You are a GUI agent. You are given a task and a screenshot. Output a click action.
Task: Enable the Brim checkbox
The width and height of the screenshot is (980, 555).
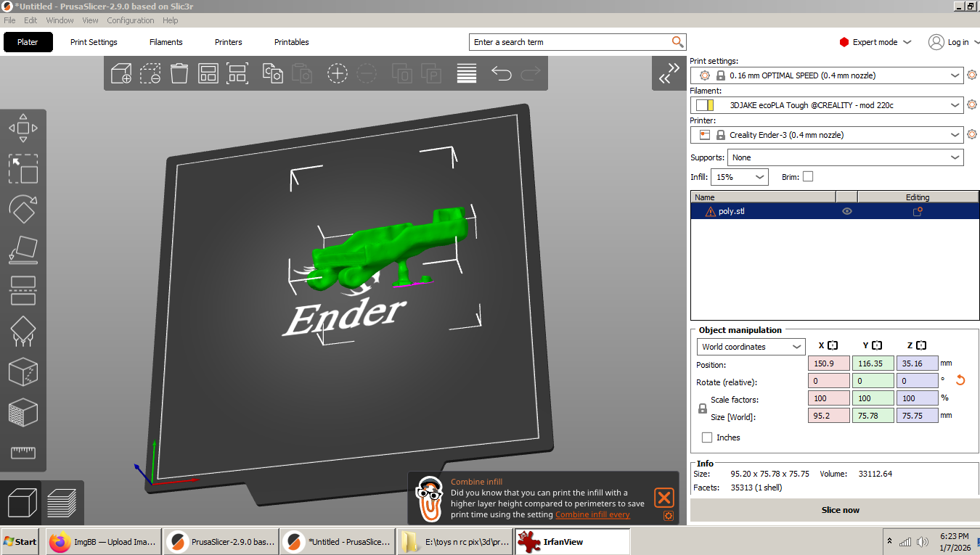point(808,176)
